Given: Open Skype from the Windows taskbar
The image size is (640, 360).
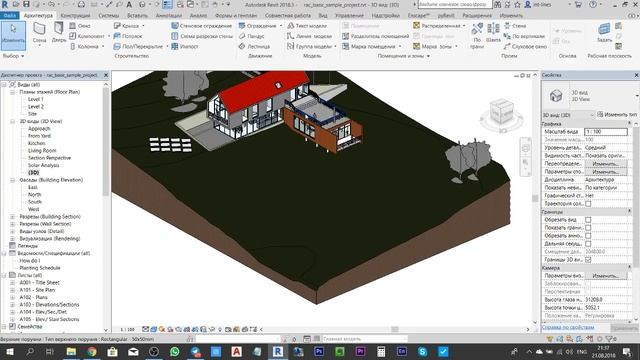Looking at the screenshot, I should coord(422,351).
